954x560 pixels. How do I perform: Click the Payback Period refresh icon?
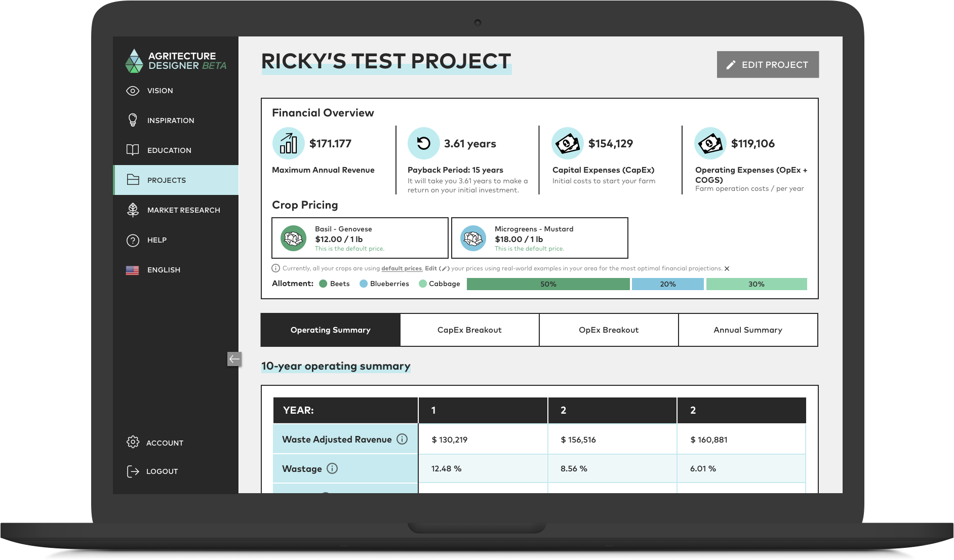point(424,143)
